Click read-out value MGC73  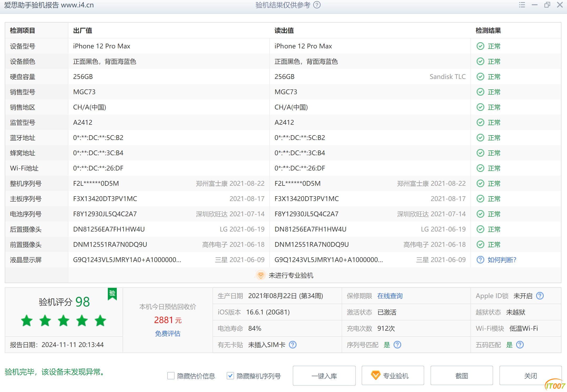[x=286, y=92]
